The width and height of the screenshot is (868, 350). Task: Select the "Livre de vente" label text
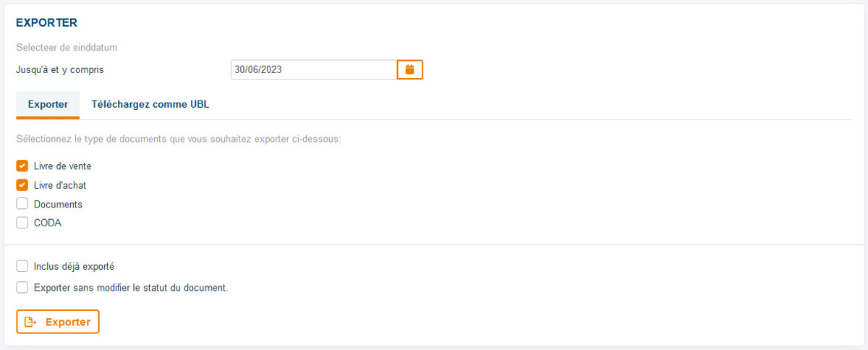(x=62, y=166)
